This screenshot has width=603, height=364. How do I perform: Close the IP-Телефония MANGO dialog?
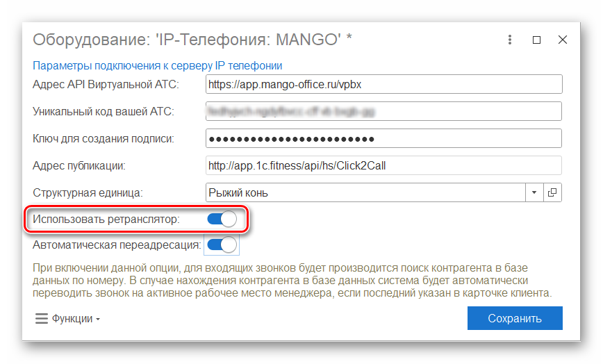click(x=563, y=40)
